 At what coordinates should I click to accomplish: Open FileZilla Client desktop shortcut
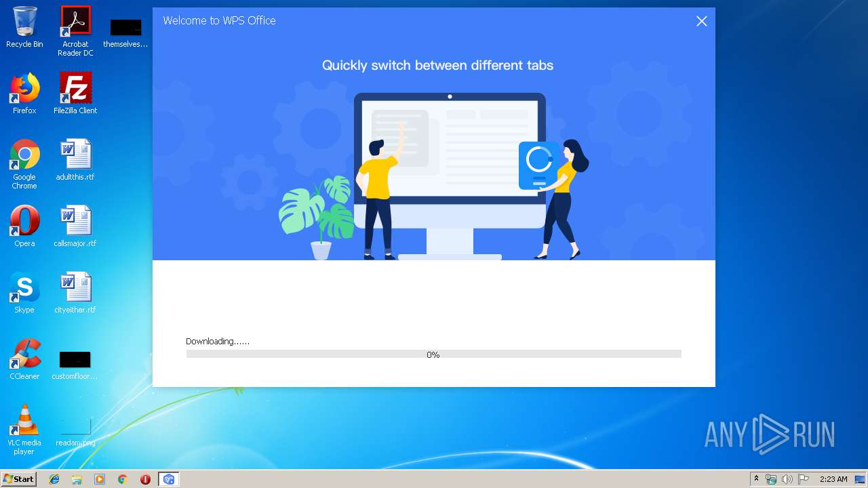pyautogui.click(x=75, y=94)
